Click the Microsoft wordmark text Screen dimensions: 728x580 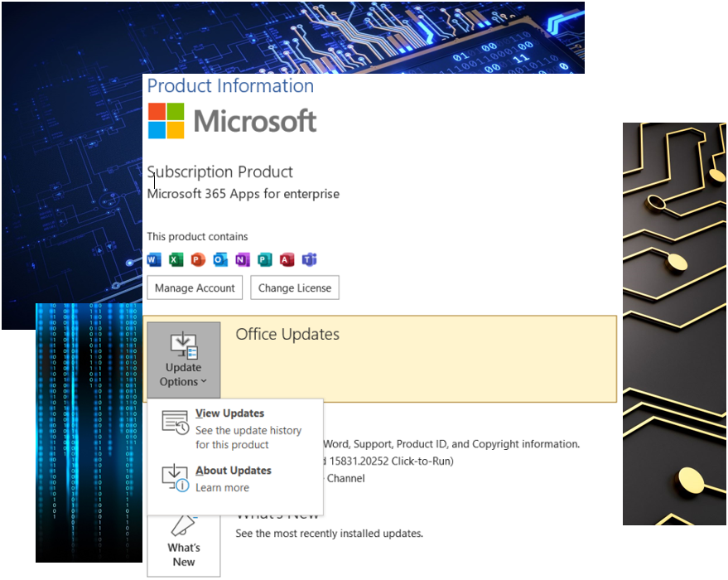click(x=255, y=121)
